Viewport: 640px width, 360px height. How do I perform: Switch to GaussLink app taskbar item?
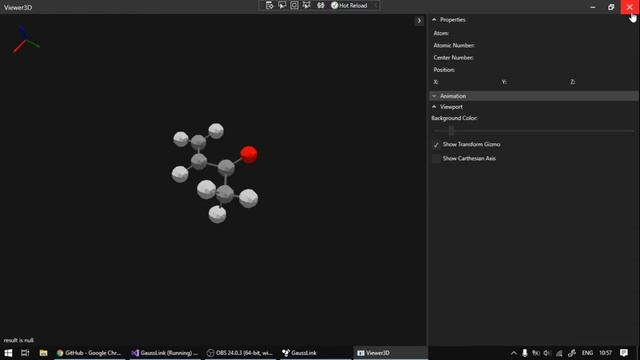coord(315,353)
